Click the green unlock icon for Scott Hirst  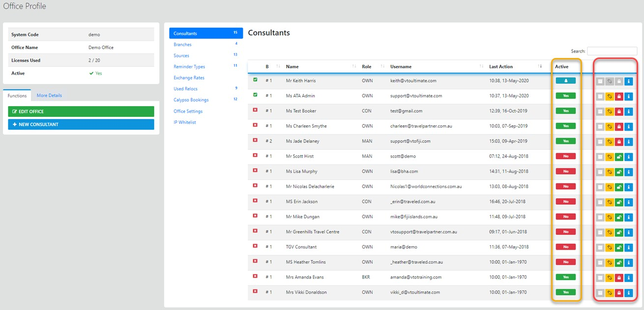point(619,157)
